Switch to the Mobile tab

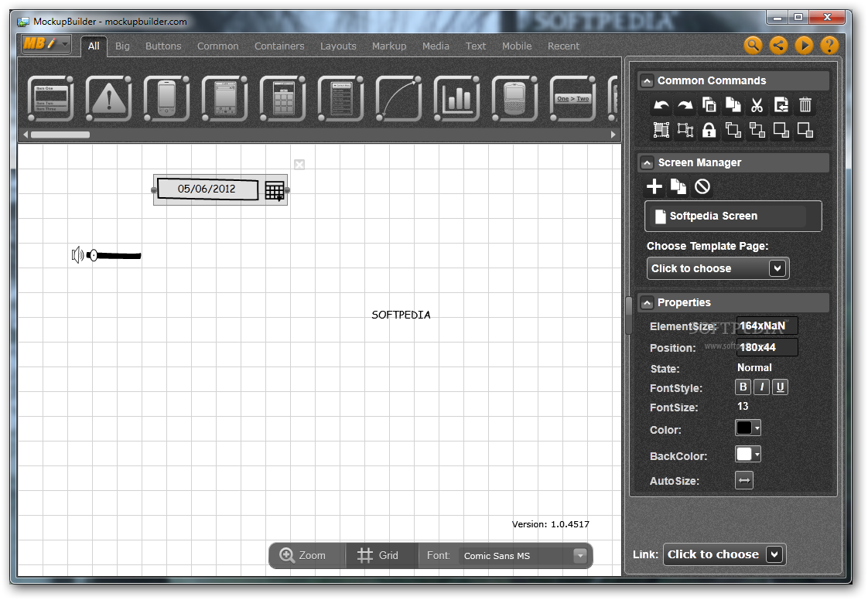coord(516,46)
